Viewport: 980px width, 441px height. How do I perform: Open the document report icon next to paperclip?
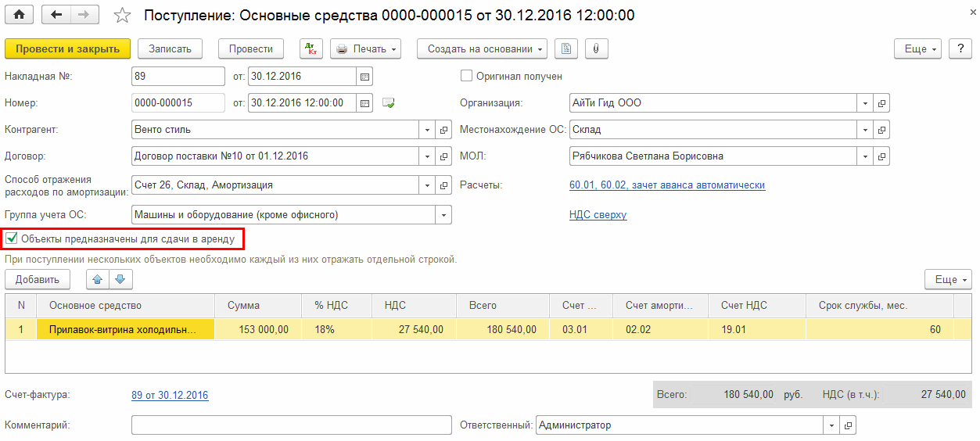(566, 48)
